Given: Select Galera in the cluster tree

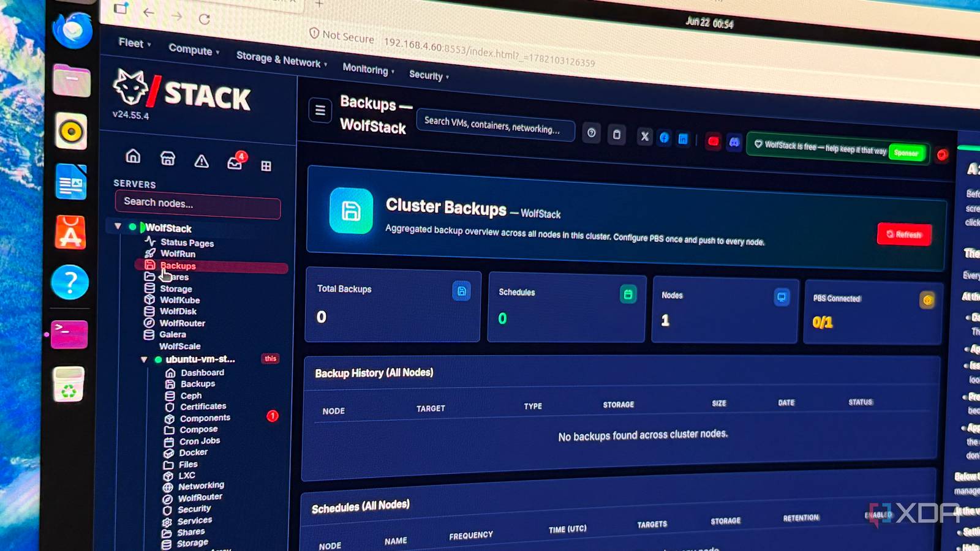Looking at the screenshot, I should click(172, 334).
